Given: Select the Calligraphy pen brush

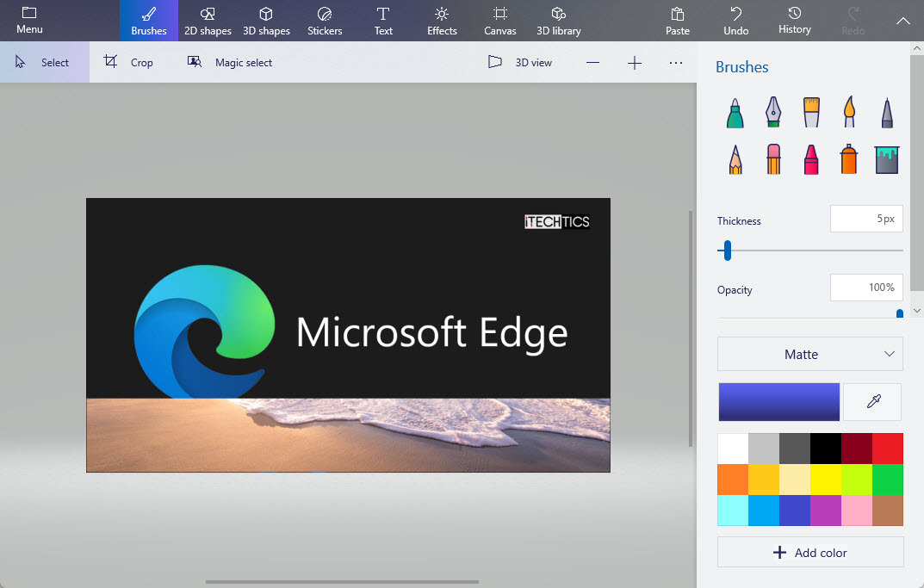Looking at the screenshot, I should coord(773,112).
